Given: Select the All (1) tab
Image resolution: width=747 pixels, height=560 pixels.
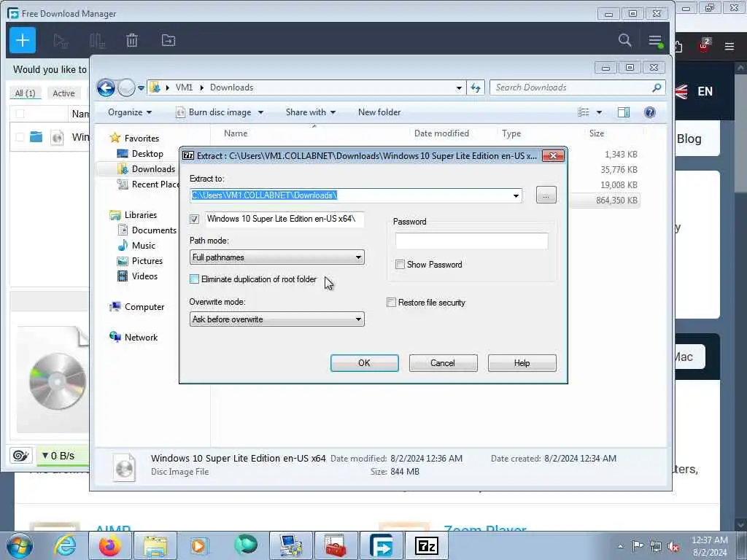Looking at the screenshot, I should pyautogui.click(x=25, y=93).
